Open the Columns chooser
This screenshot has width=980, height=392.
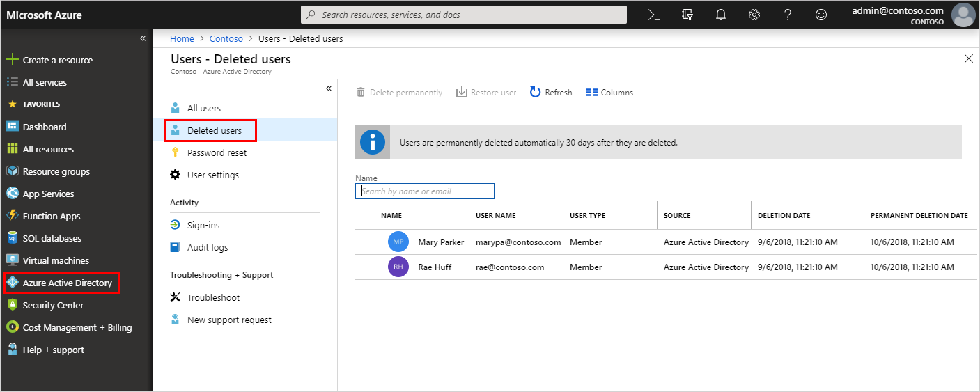(x=609, y=92)
